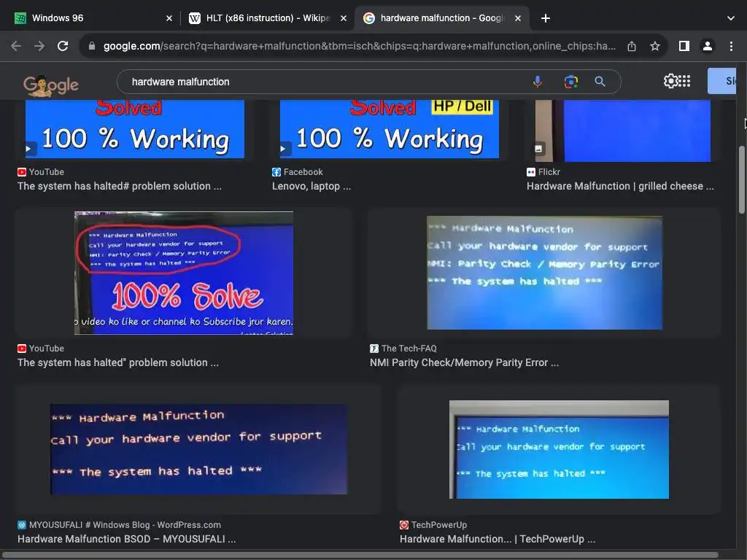Open Facebook HP / Dell thumbnail
This screenshot has height=560, width=747.
390,128
